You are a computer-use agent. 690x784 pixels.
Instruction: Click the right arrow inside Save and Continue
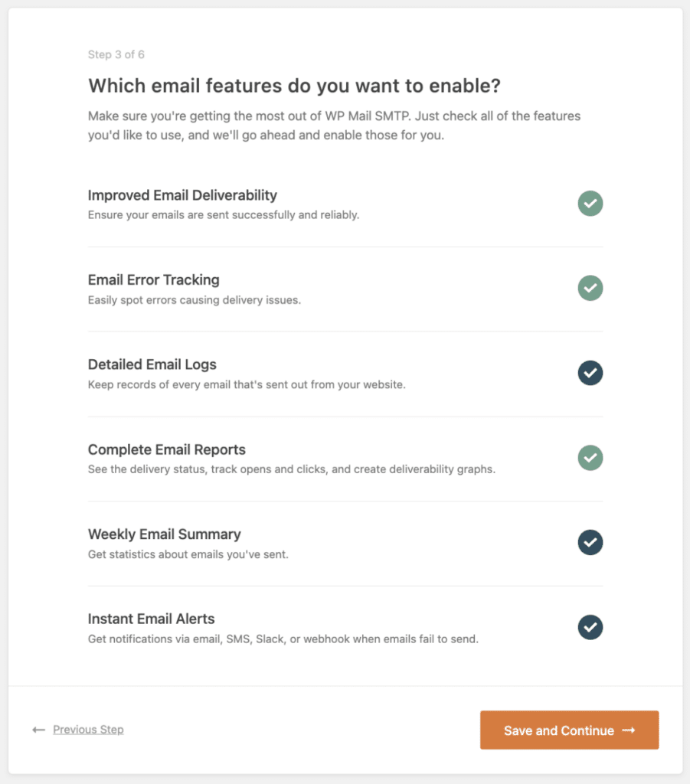[x=628, y=730]
